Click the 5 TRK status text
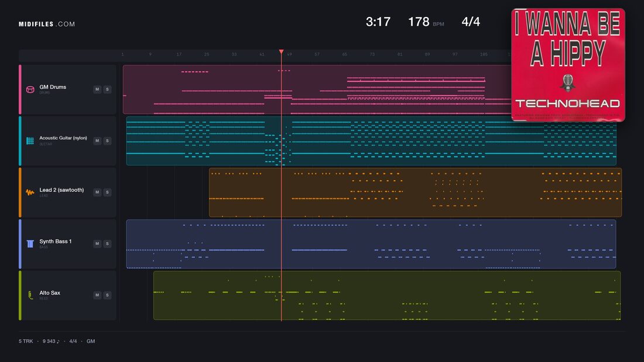Screen dimensions: 644x362 (x=25, y=341)
